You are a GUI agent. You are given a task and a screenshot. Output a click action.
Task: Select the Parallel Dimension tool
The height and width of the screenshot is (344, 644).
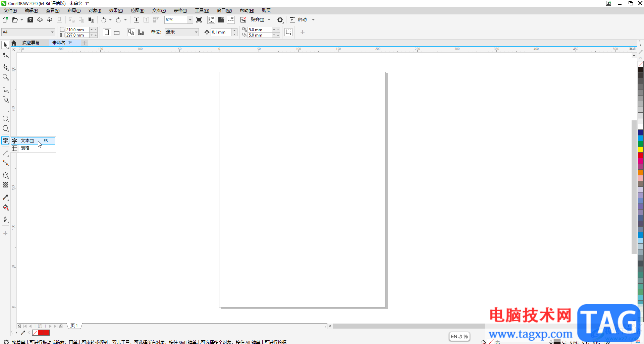click(5, 153)
